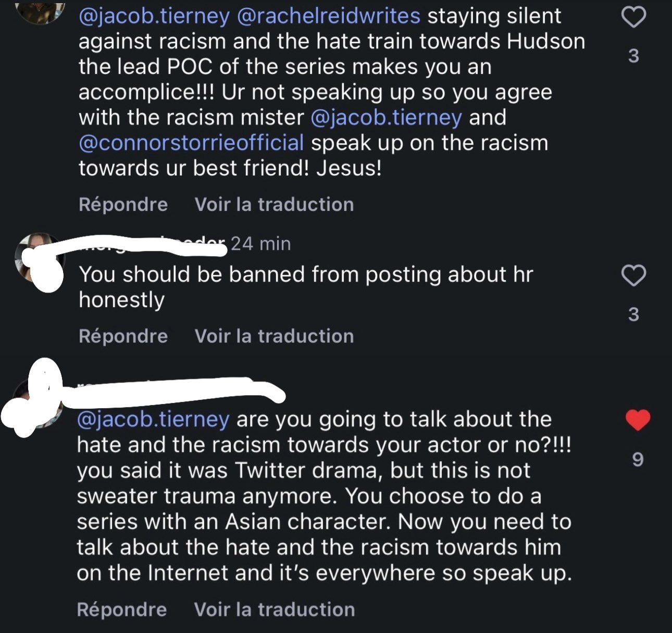Click @jacob.tierney after "racism mister"
This screenshot has height=633, width=672.
click(385, 117)
